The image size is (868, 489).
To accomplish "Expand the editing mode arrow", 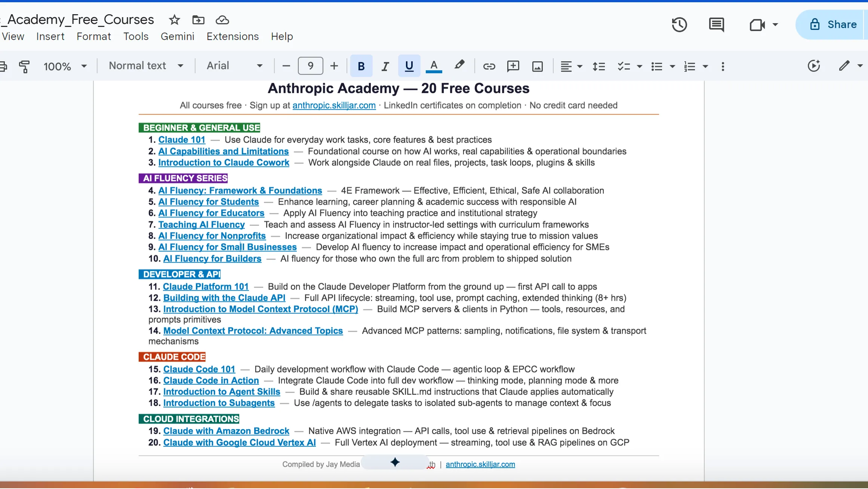I will (x=860, y=66).
